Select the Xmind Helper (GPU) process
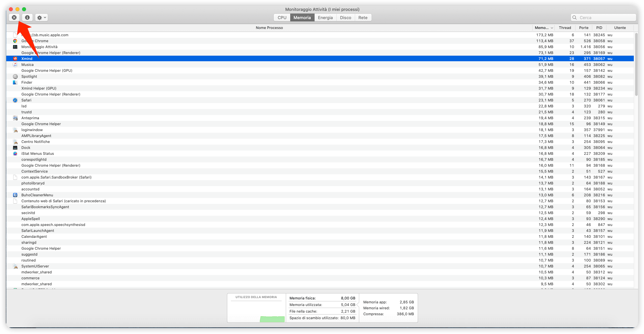The image size is (644, 334). pyautogui.click(x=320, y=88)
